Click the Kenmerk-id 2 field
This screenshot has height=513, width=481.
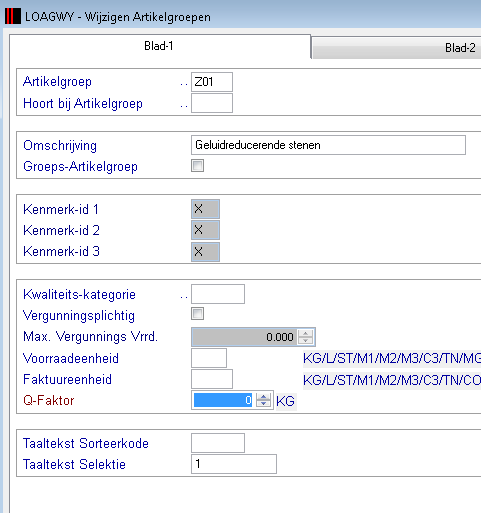[205, 230]
